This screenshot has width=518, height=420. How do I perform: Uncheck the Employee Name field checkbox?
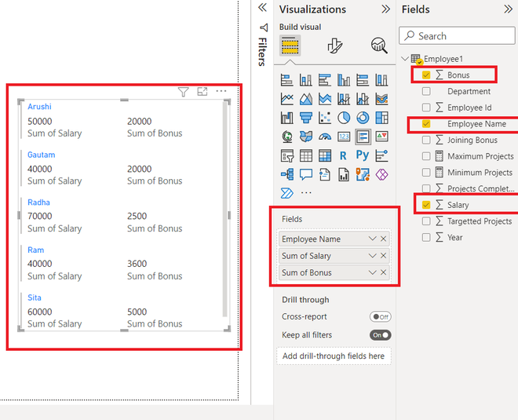tap(426, 123)
